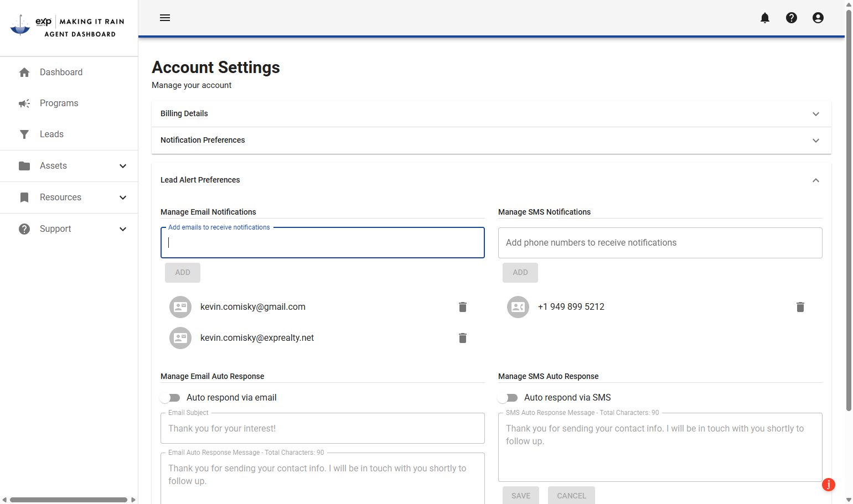Click contact icon beside +1 949 899 5212
Screen dimensions: 853x504
pos(518,307)
